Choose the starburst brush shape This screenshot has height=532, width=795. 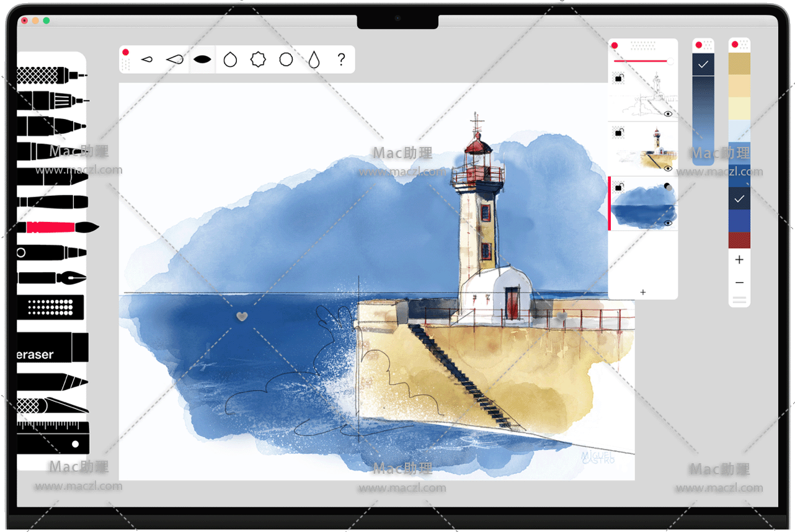coord(258,60)
